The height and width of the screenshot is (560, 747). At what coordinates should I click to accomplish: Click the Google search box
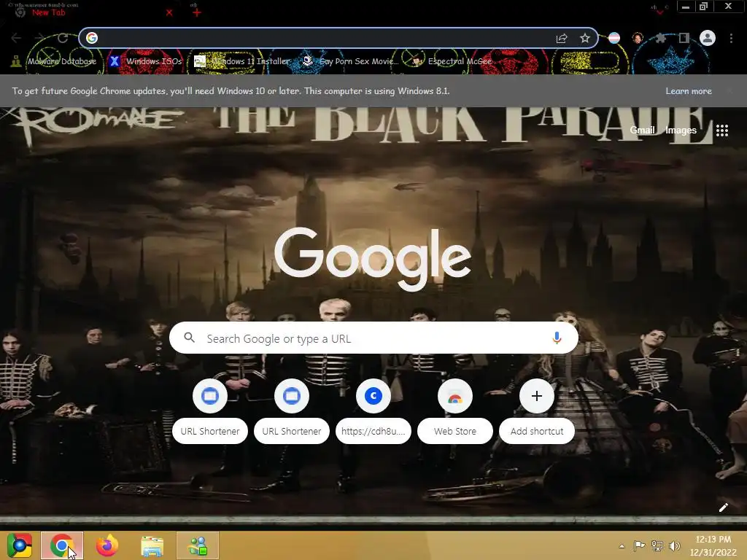pyautogui.click(x=373, y=338)
